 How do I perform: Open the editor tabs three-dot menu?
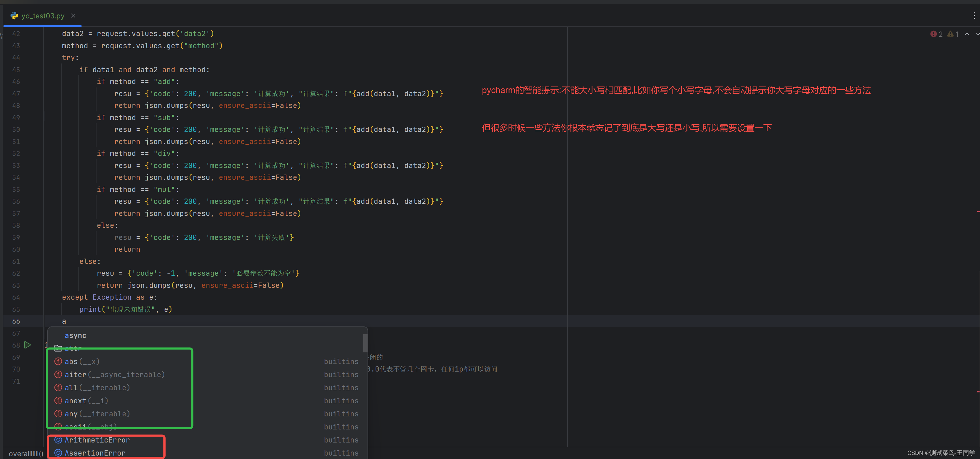[974, 16]
